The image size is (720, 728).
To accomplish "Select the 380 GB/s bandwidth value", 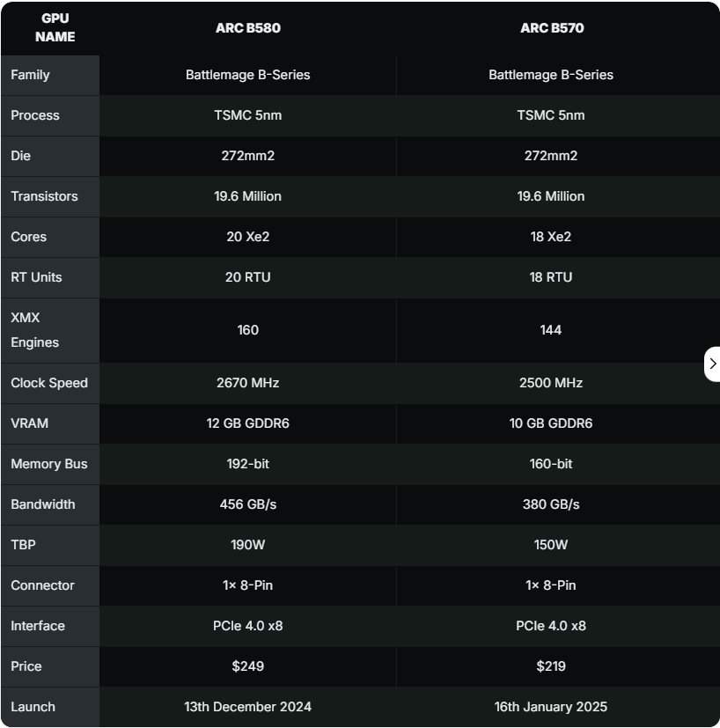I will (x=551, y=504).
